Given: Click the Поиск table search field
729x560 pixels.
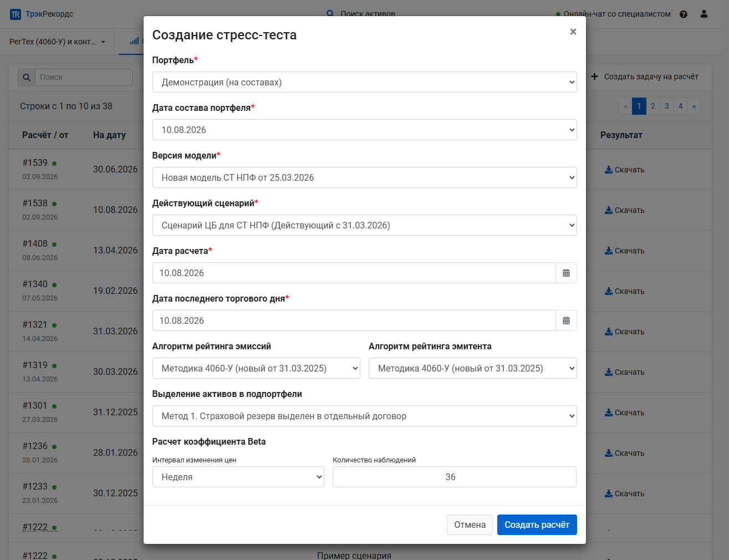Looking at the screenshot, I should click(84, 77).
